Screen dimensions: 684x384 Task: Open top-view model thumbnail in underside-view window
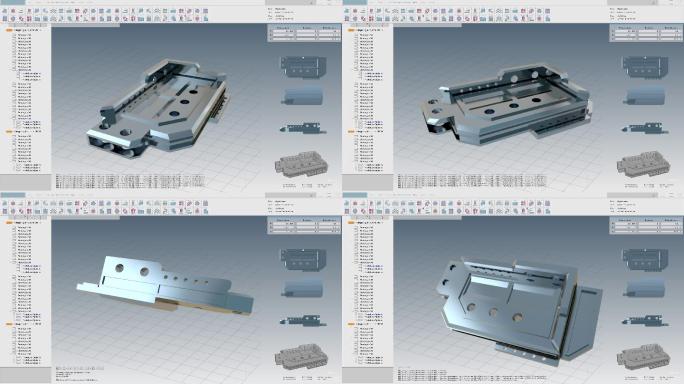click(645, 260)
